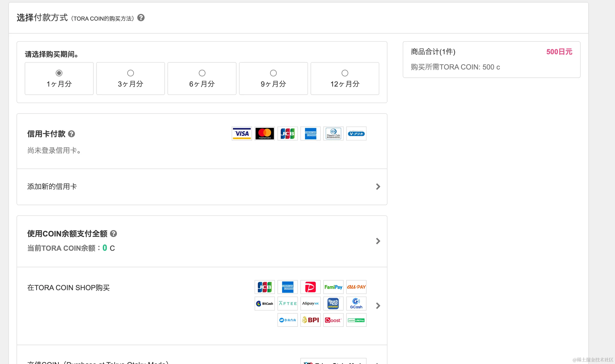The width and height of the screenshot is (615, 364).
Task: Choose the 6ヶ月分 period
Action: 202,73
